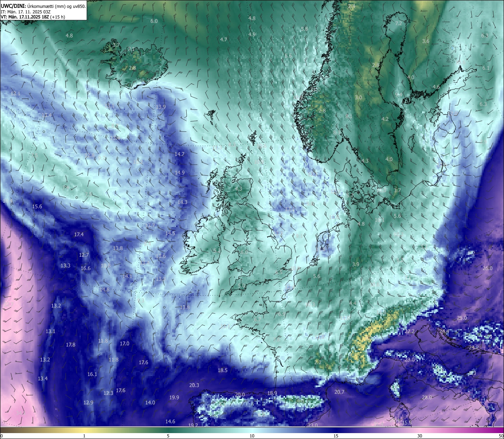
Task: Click the map value 17.4
Action: coord(79,234)
